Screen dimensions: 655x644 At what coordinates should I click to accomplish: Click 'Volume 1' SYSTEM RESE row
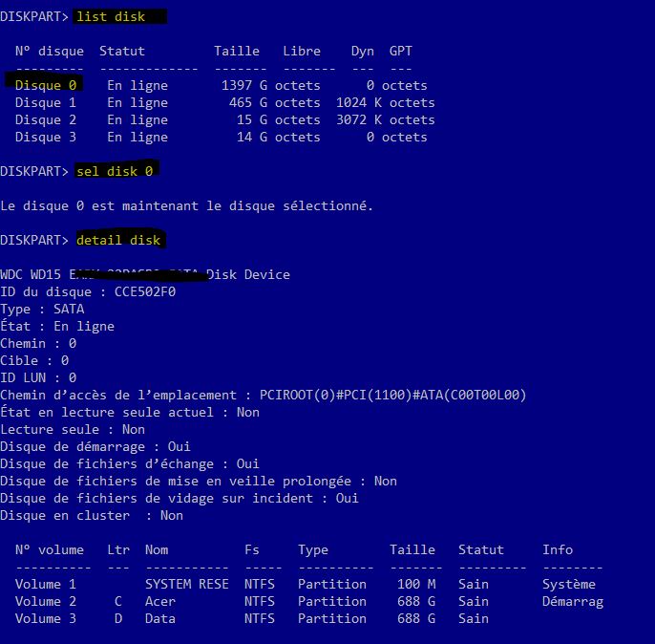point(306,584)
